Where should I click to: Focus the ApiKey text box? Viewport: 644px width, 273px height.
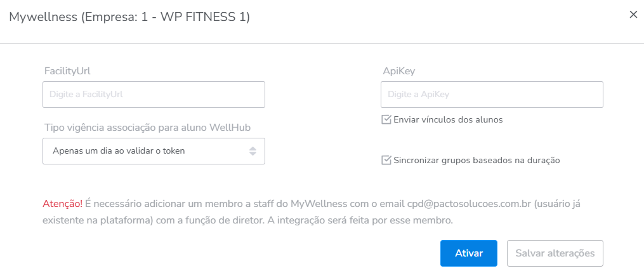point(492,95)
